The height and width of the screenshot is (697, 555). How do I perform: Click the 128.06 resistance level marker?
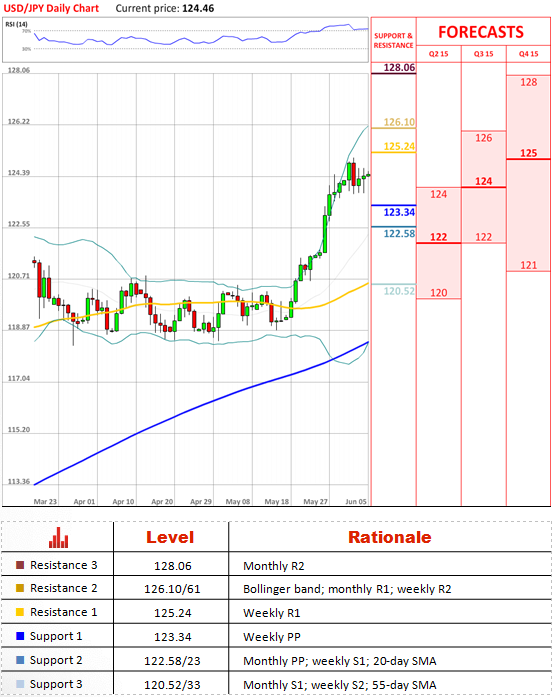[x=399, y=68]
